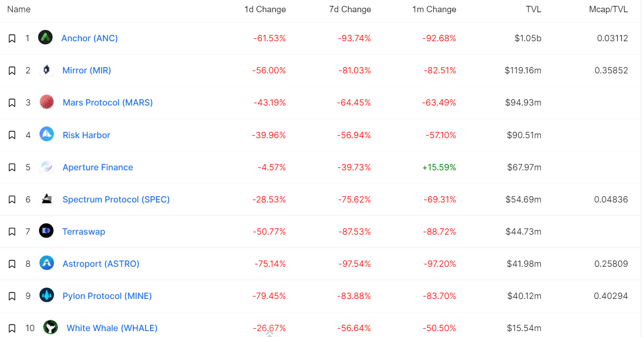Click the Terraswap logo icon
The image size is (644, 337).
pos(46,231)
